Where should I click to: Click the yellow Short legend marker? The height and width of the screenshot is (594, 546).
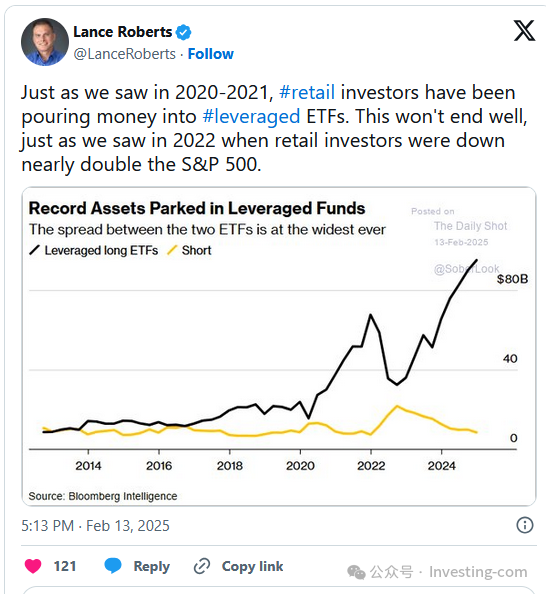172,250
